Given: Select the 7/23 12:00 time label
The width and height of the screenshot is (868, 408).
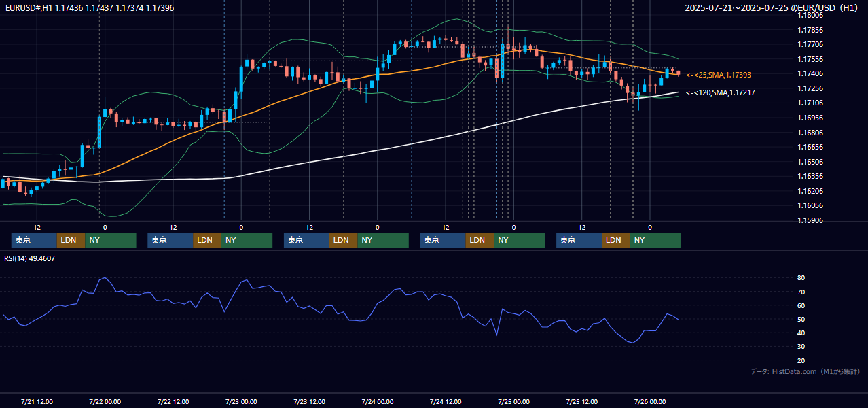Looking at the screenshot, I should [x=309, y=401].
